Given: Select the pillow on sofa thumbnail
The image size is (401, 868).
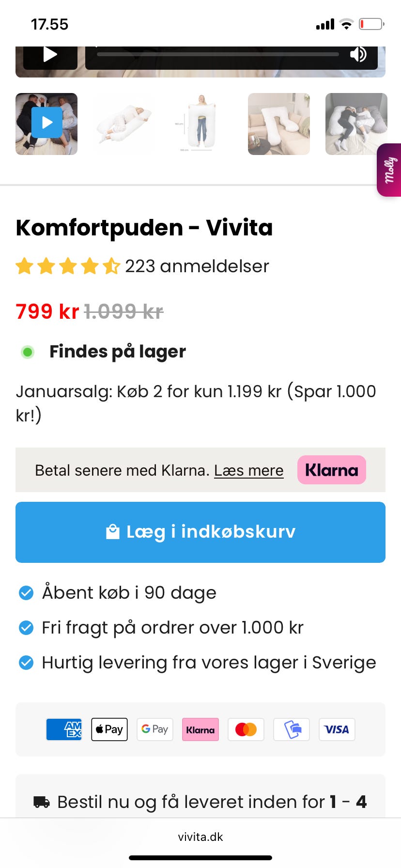Looking at the screenshot, I should click(279, 124).
